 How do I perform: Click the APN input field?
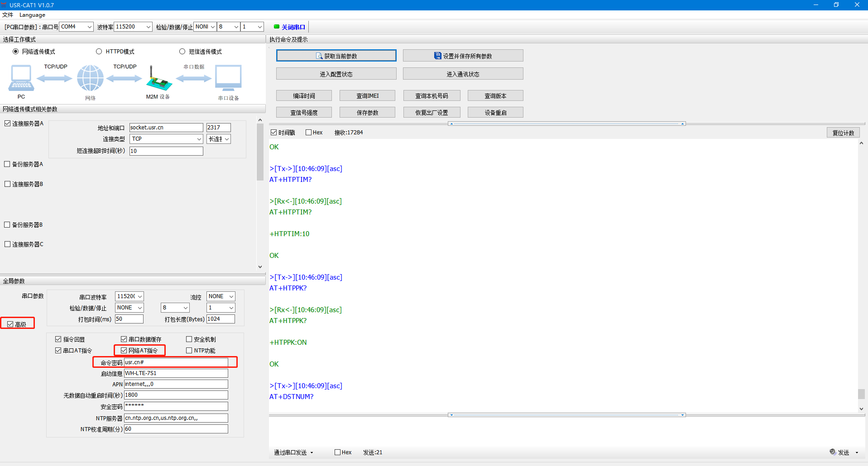[176, 384]
